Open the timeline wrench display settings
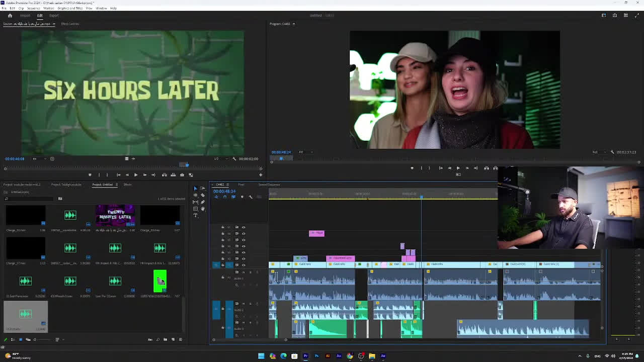Screen dimensions: 644x362 point(251,197)
